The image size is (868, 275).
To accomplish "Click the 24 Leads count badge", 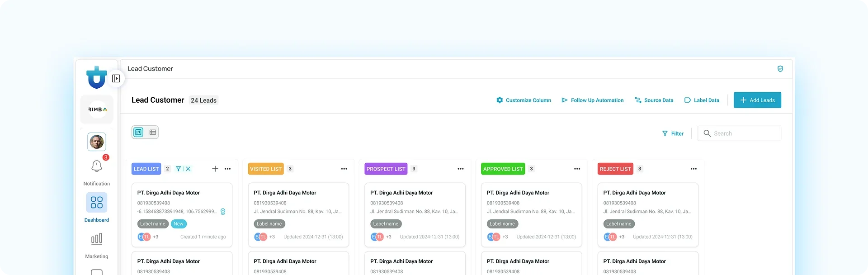I will click(203, 100).
